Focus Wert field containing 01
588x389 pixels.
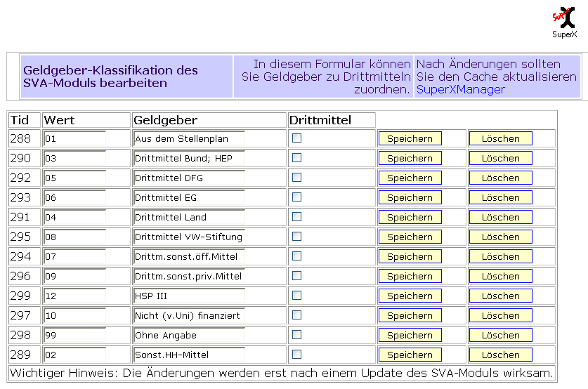coord(74,138)
